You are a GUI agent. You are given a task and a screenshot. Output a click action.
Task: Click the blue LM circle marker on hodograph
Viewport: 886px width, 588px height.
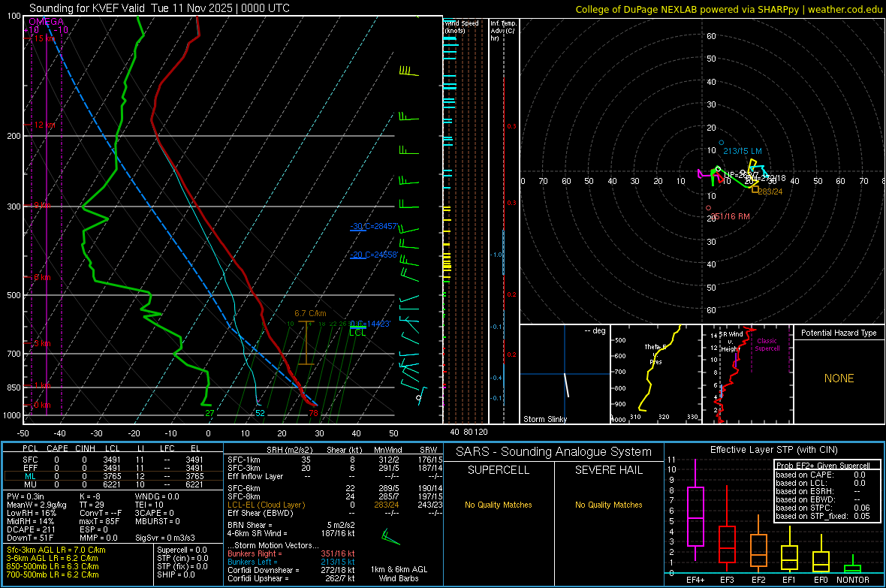coord(721,143)
